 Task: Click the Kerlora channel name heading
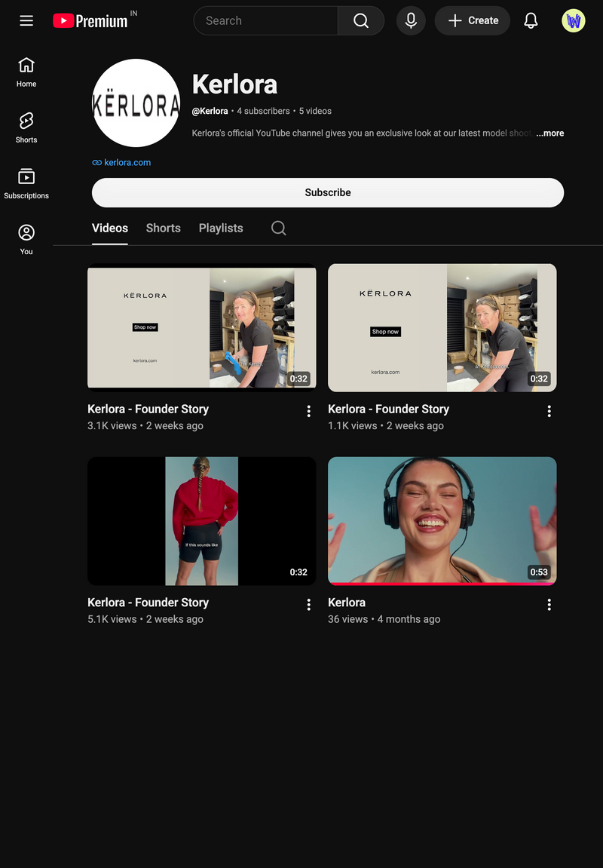click(x=234, y=84)
